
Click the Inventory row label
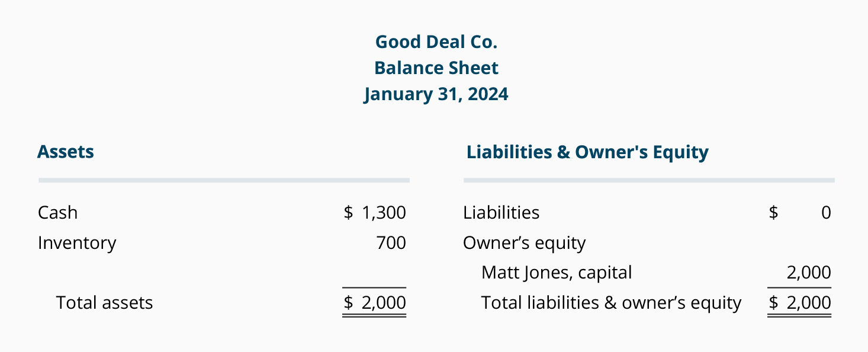coord(77,243)
